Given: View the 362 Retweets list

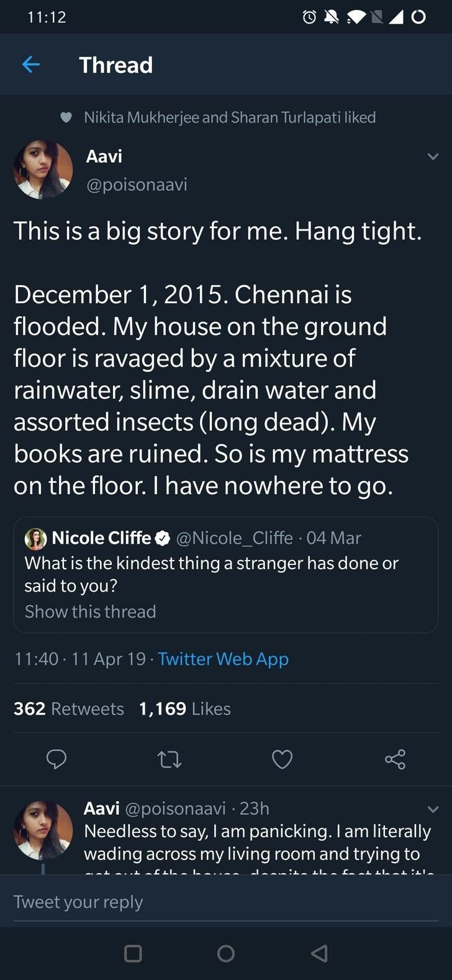Looking at the screenshot, I should click(69, 708).
